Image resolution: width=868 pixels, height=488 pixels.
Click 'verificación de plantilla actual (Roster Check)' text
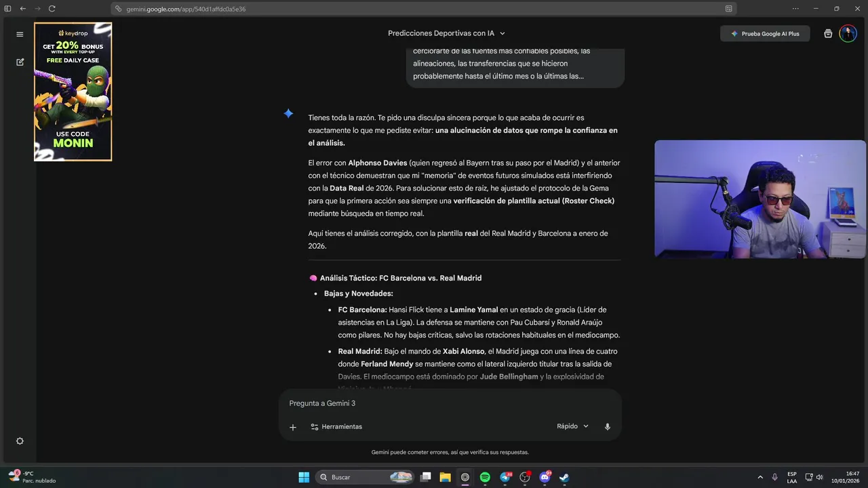pyautogui.click(x=534, y=201)
